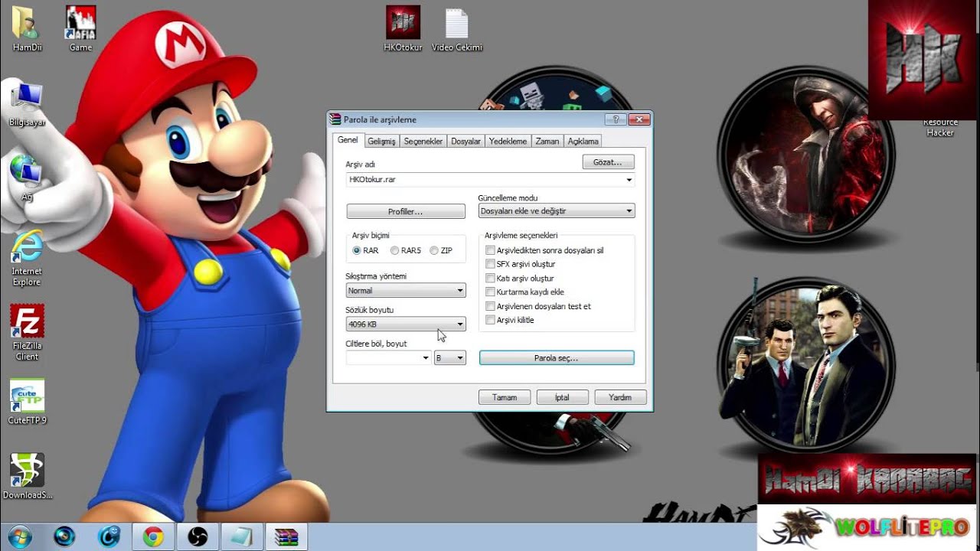Select the DownloadS... desktop icon
980x551 pixels.
coord(27,476)
